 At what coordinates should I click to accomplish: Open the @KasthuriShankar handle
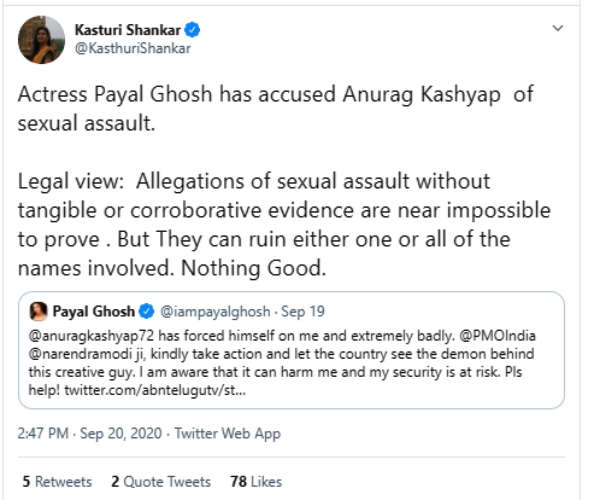coord(132,48)
